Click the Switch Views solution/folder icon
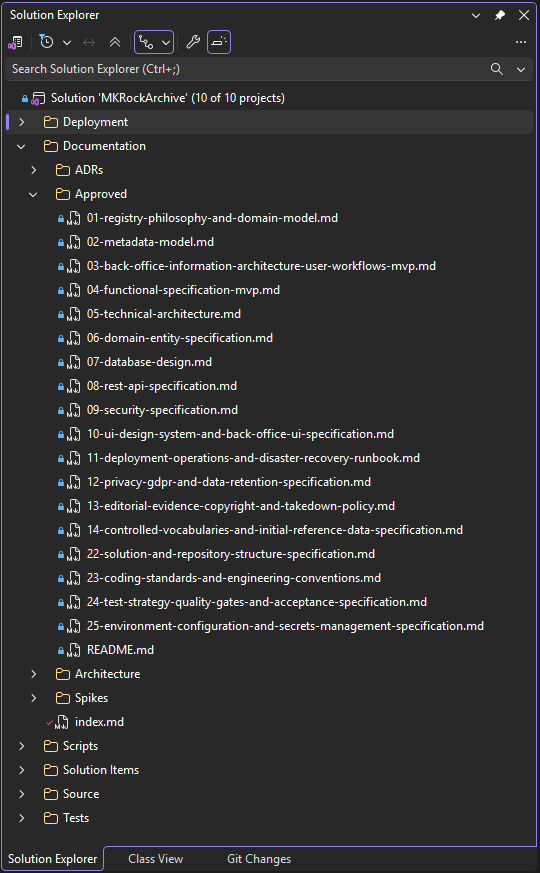 pos(15,42)
